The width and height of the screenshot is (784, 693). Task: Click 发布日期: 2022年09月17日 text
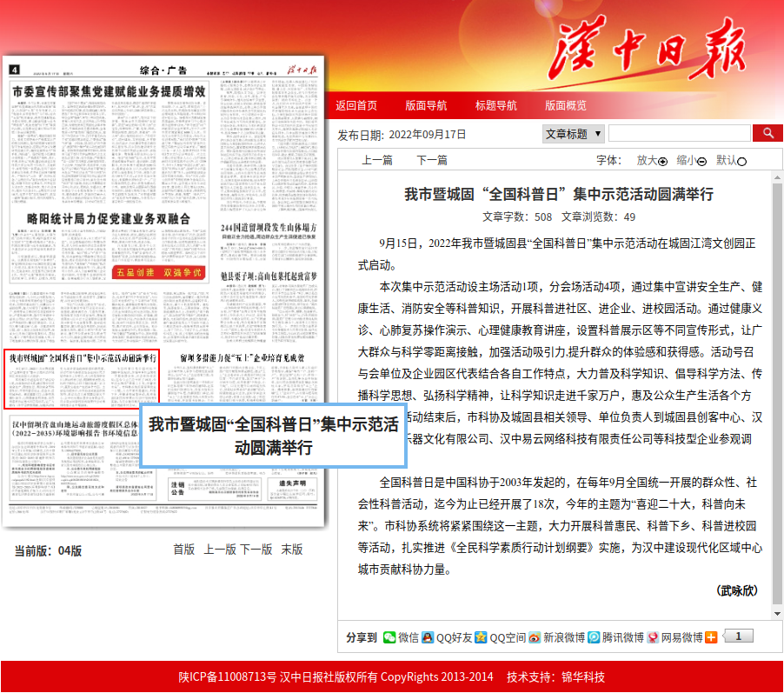[x=402, y=135]
